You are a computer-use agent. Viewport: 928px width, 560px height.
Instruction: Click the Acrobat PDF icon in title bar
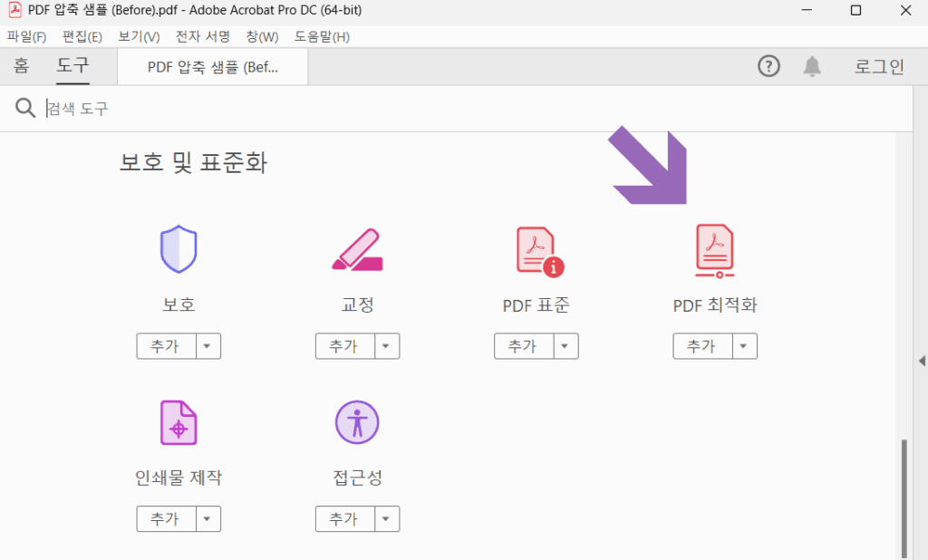(x=14, y=9)
